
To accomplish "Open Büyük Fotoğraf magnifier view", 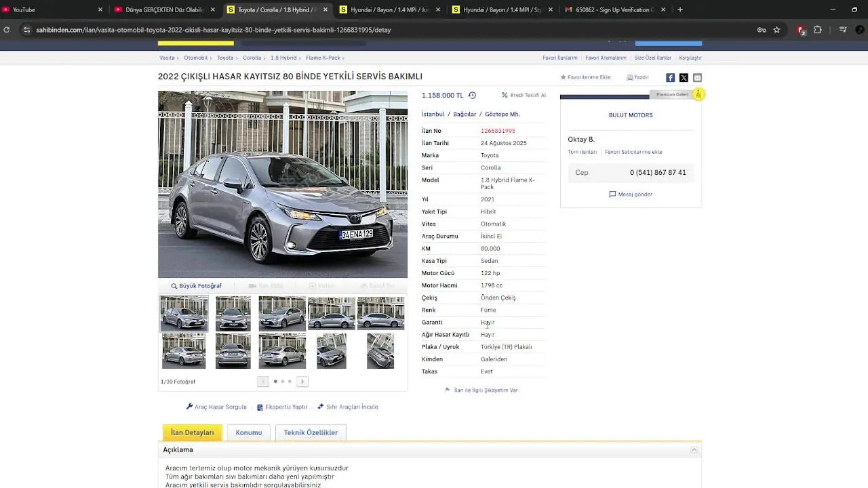I will (x=196, y=286).
